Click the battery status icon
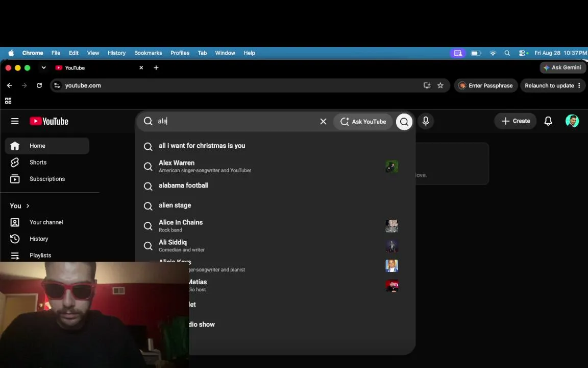 pyautogui.click(x=476, y=53)
